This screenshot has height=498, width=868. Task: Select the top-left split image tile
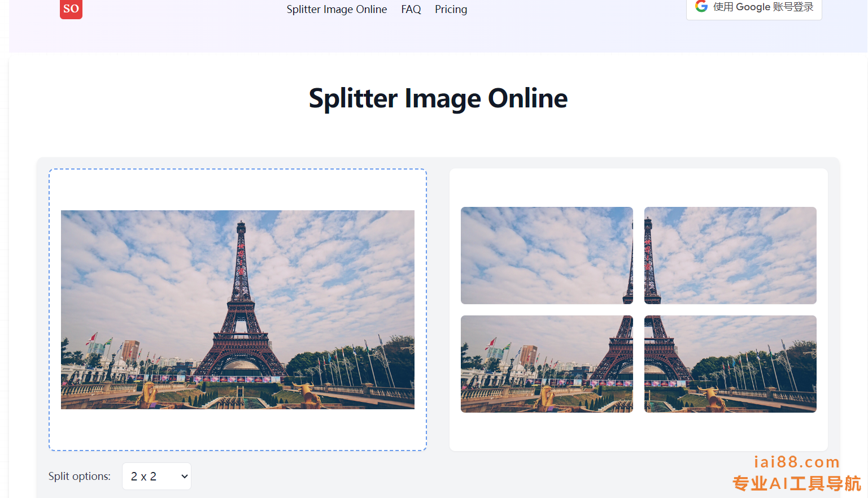pyautogui.click(x=547, y=256)
